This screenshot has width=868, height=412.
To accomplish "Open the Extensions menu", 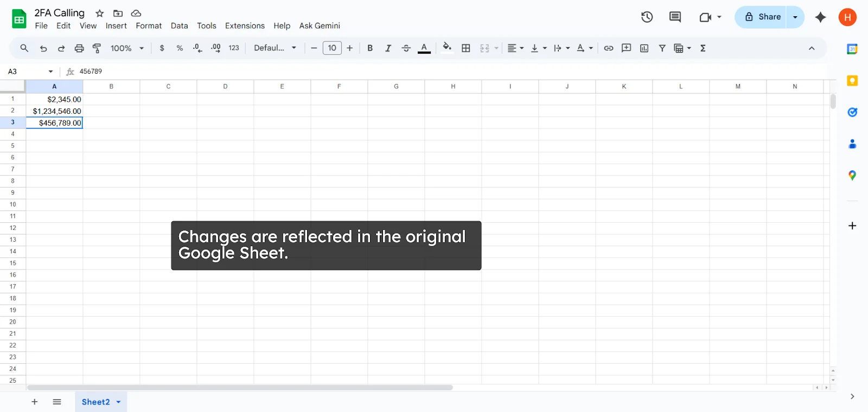I will pyautogui.click(x=245, y=25).
